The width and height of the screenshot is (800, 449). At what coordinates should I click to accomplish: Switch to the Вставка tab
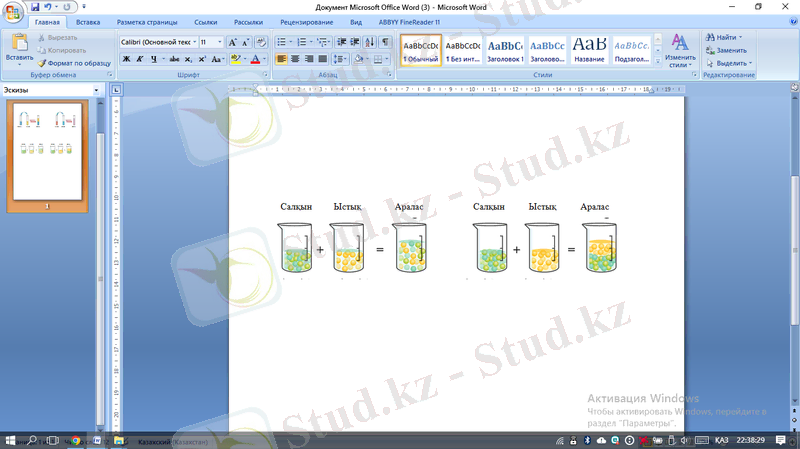coord(87,21)
